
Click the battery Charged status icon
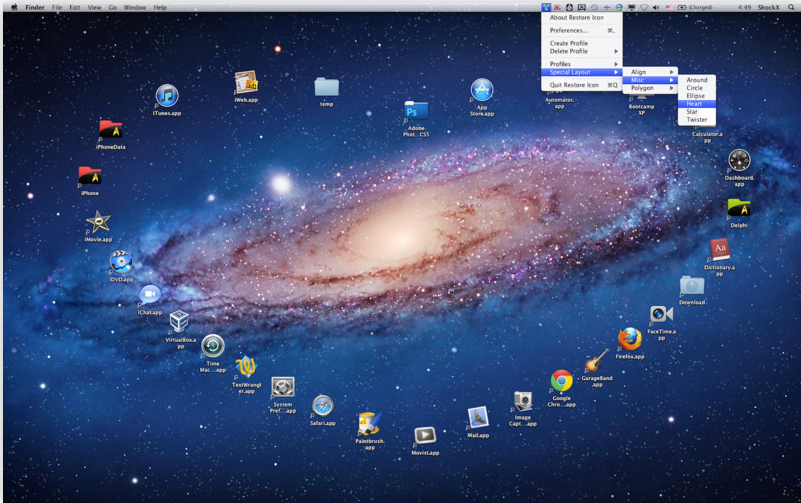click(695, 7)
